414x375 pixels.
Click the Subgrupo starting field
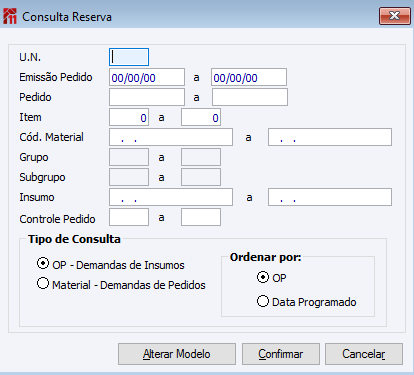point(129,177)
